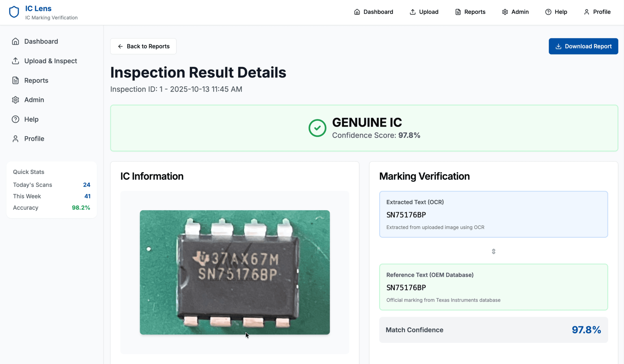
Task: Click the back arrow icon in Back to Reports
Action: tap(120, 47)
